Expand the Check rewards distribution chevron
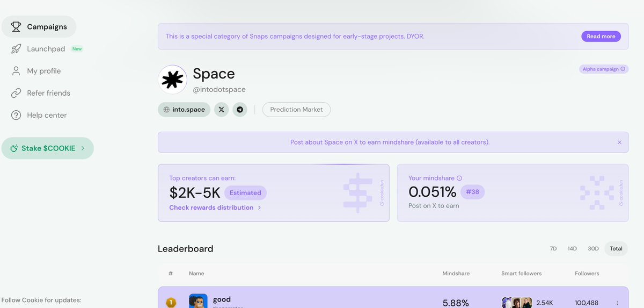The height and width of the screenshot is (308, 644). coord(260,207)
